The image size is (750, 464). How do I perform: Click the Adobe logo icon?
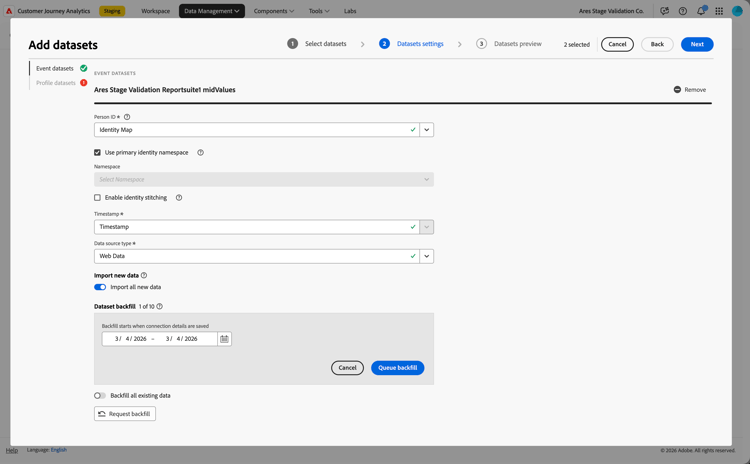point(9,11)
